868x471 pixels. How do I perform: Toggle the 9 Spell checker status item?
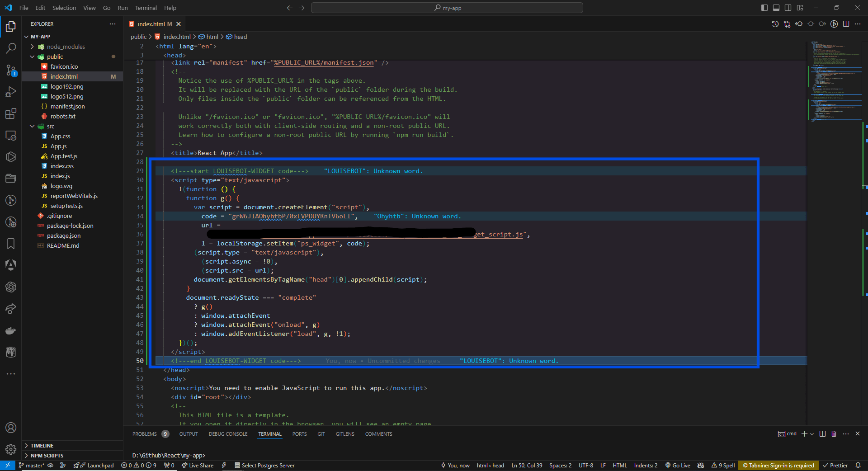point(723,466)
